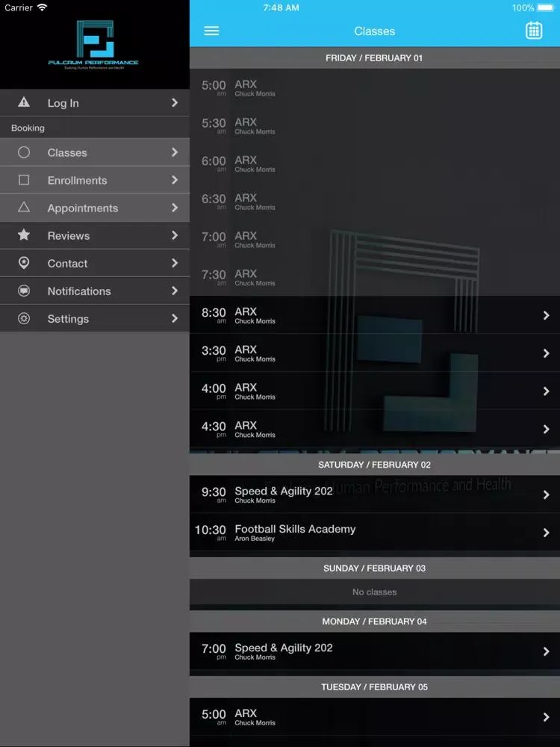Screen dimensions: 560x747
Task: Open the hamburger menu icon
Action: 211,31
